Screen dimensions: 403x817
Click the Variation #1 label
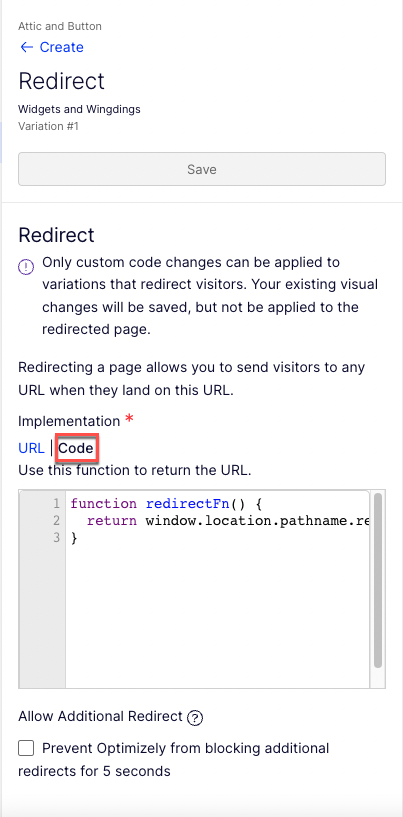coord(48,126)
